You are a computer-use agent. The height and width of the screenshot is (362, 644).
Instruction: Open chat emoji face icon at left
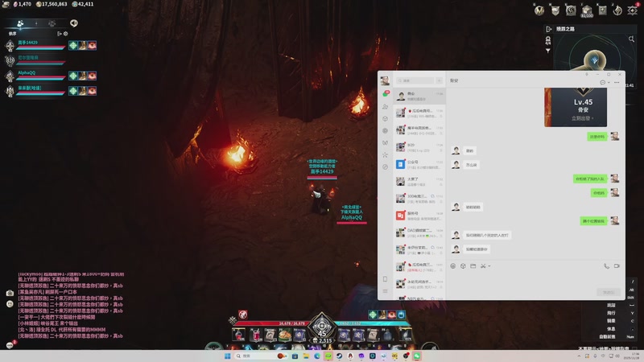click(10, 304)
